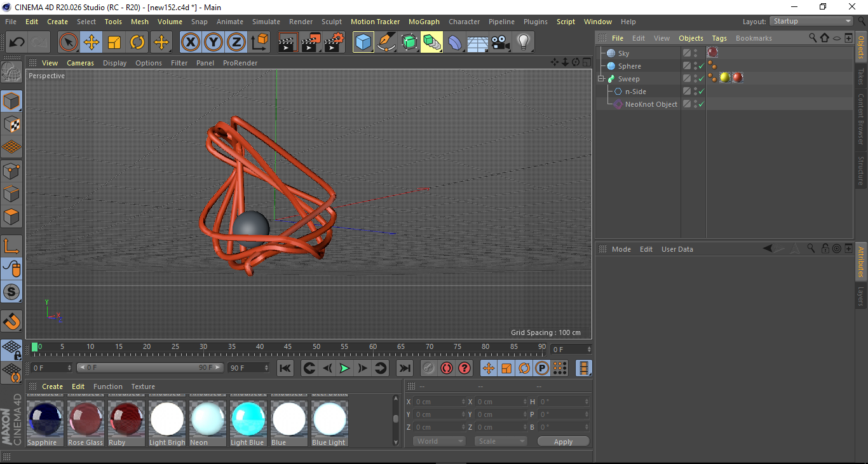Open the Content Browser side tab

(x=861, y=119)
